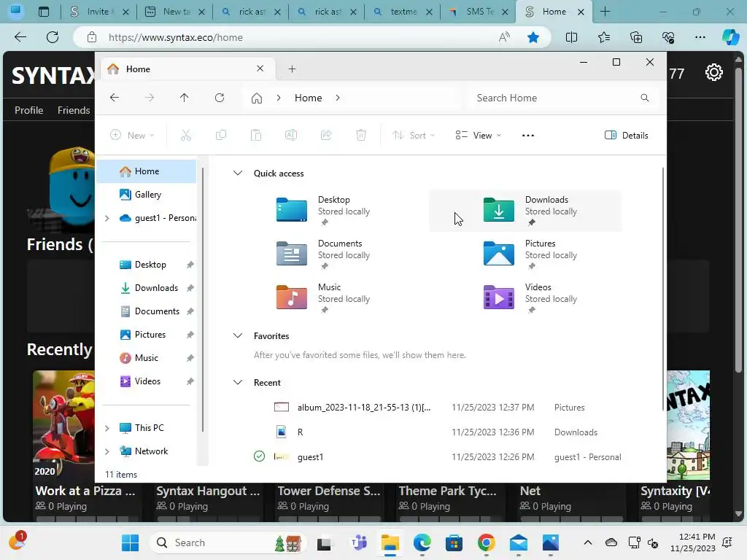Open the New dropdown in File Explorer
The image size is (747, 560).
(x=132, y=135)
